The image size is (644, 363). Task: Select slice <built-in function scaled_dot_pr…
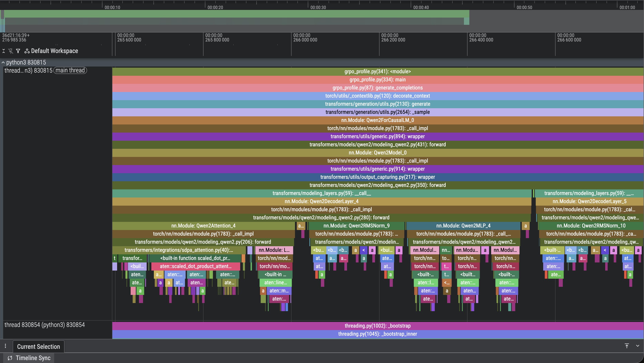click(x=195, y=258)
